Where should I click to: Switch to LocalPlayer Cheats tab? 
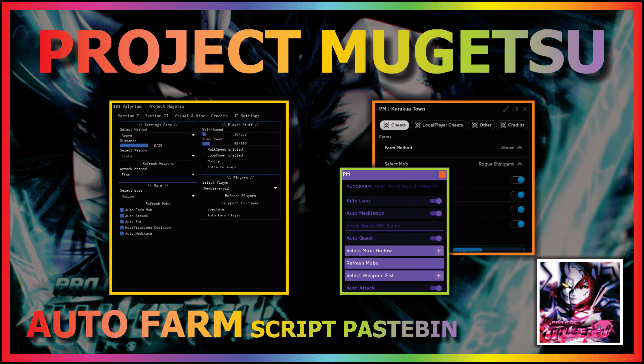pyautogui.click(x=440, y=125)
